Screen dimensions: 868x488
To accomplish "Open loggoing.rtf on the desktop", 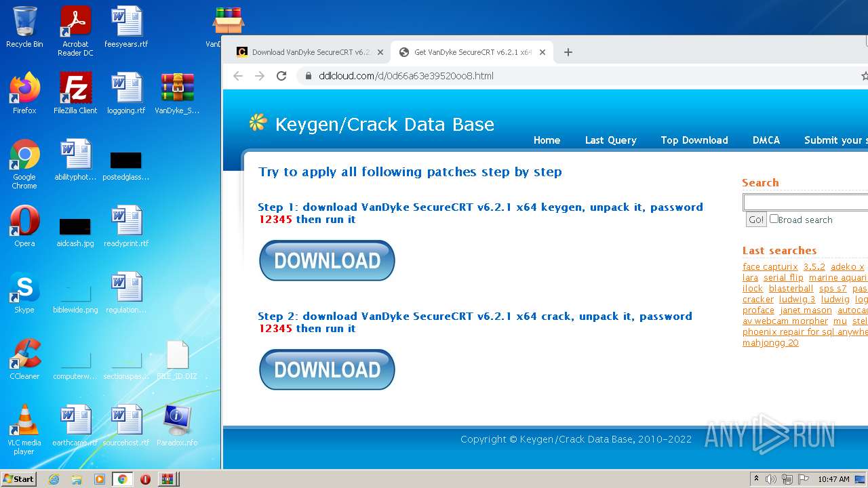I will [126, 94].
